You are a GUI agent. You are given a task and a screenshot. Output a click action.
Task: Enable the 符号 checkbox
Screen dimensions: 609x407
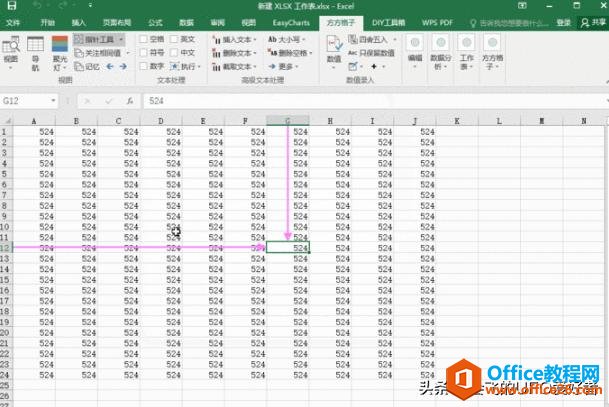(x=143, y=52)
